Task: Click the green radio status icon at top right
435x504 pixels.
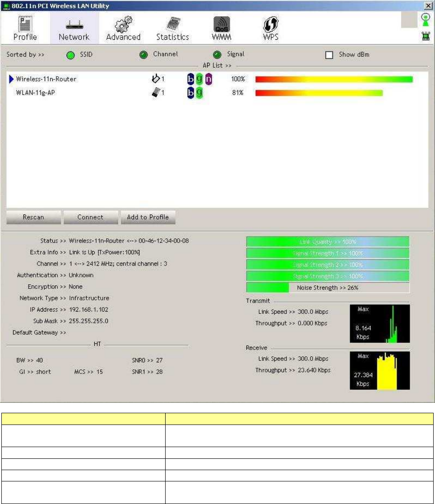Action: (426, 20)
